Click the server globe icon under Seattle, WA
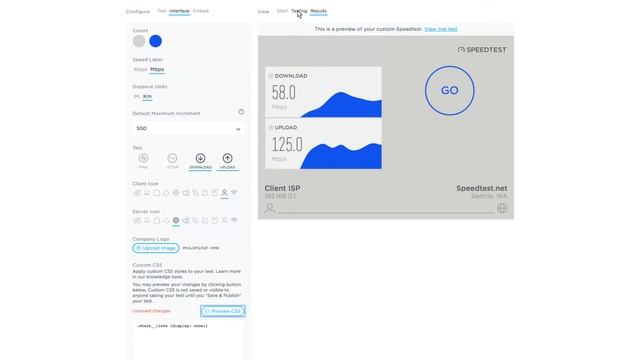This screenshot has width=640, height=360. [x=502, y=208]
